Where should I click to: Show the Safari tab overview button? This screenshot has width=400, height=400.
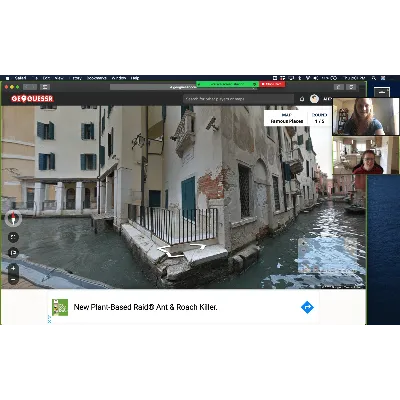coord(351,87)
